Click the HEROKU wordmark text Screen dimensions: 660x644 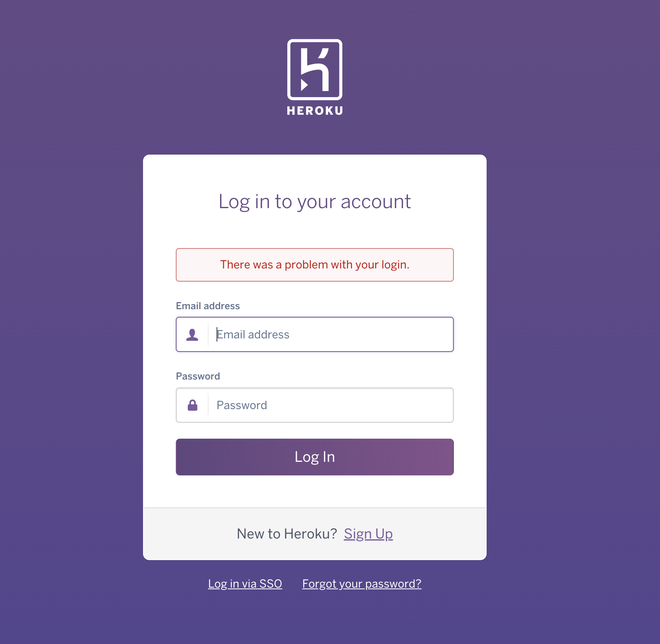315,111
